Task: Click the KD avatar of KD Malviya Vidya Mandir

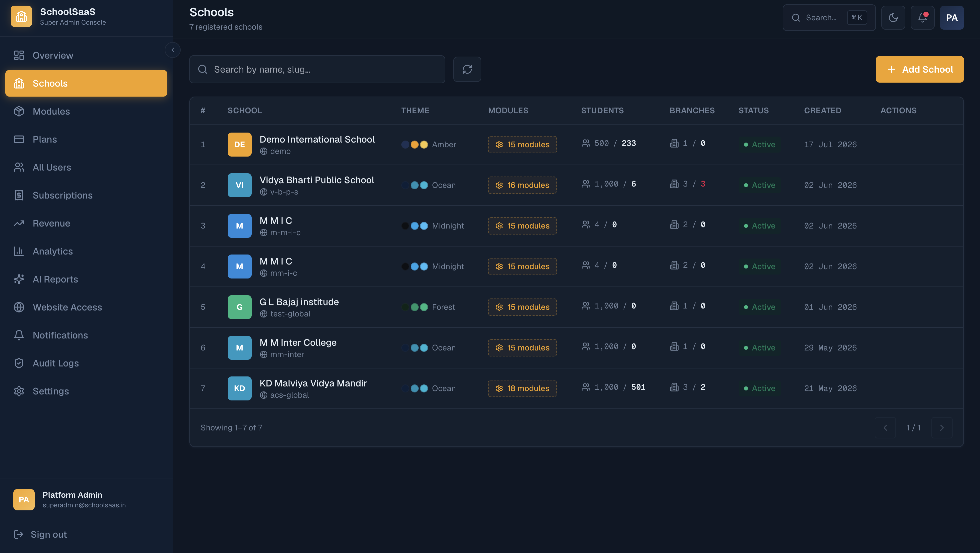Action: pos(240,388)
